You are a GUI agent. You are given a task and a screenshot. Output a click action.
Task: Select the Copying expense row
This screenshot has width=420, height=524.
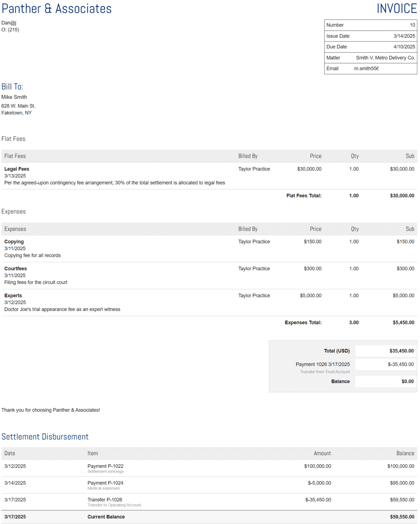[x=14, y=241]
